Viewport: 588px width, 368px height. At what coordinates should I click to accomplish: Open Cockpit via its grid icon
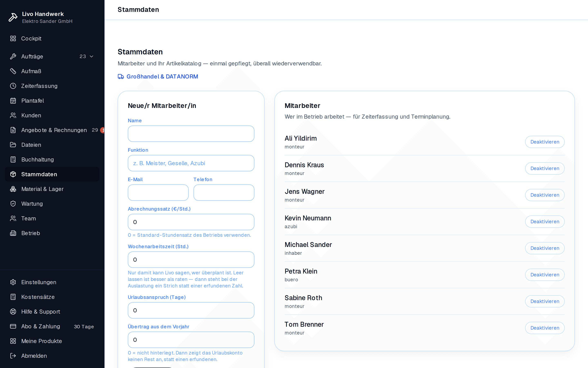coord(13,38)
